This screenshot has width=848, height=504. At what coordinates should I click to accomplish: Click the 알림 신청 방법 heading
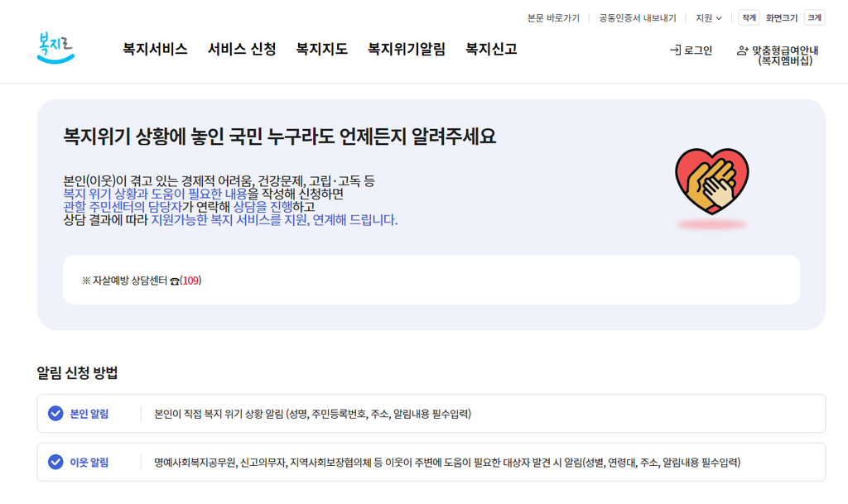click(x=77, y=372)
